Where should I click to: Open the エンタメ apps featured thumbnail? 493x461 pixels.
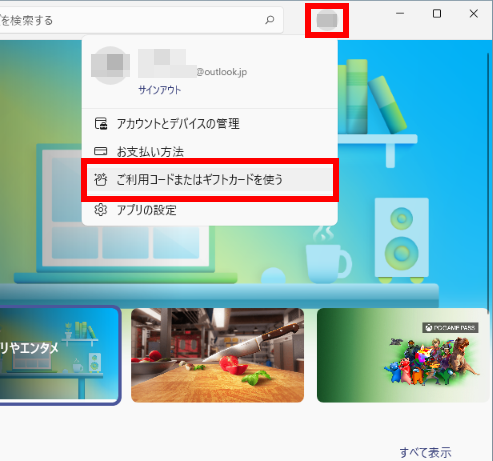60,355
